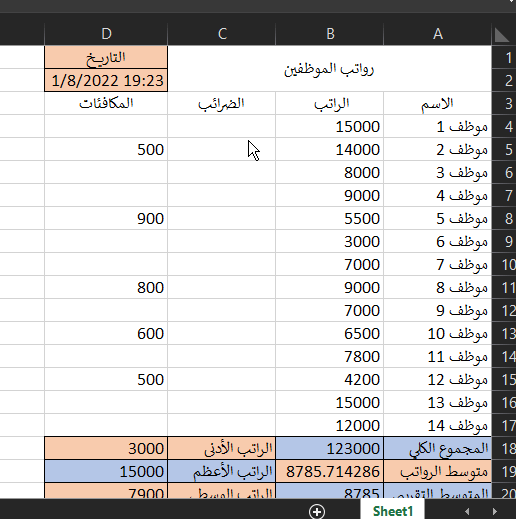Select salary cell 7800
516x519 pixels.
tap(330, 356)
